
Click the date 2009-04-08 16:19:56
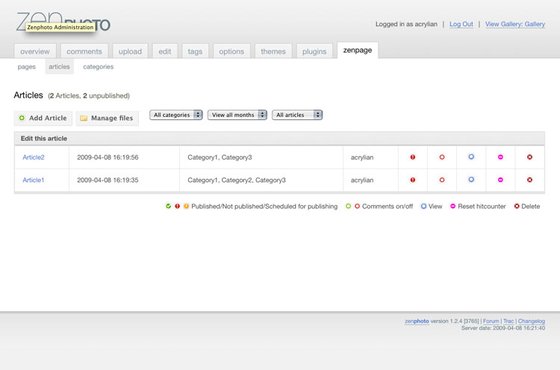pos(108,158)
